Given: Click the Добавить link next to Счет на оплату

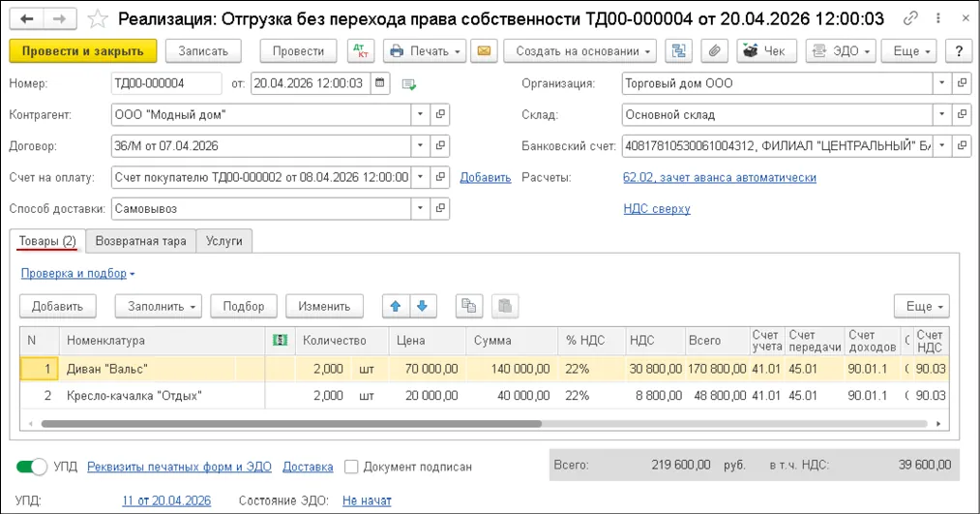Looking at the screenshot, I should coord(485,177).
